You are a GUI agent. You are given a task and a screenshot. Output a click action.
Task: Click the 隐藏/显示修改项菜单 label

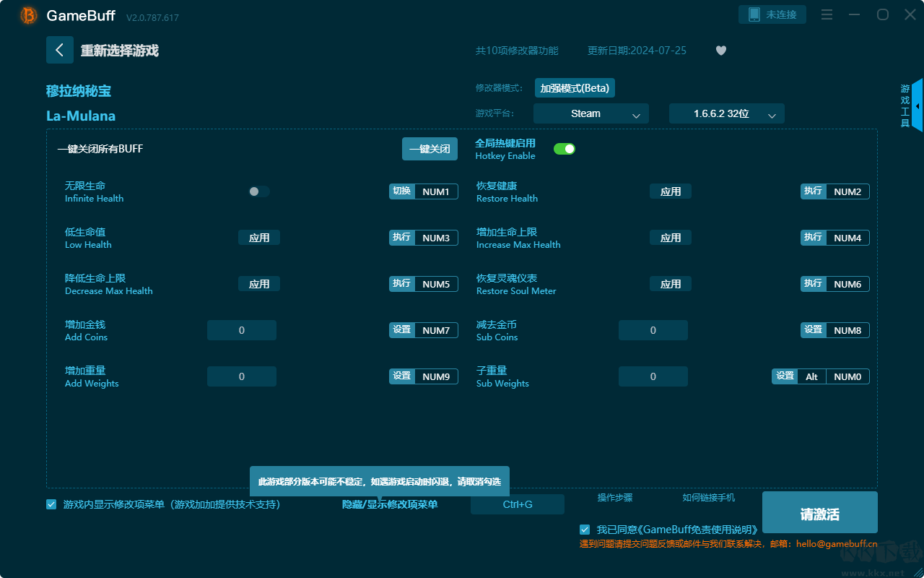tap(390, 504)
